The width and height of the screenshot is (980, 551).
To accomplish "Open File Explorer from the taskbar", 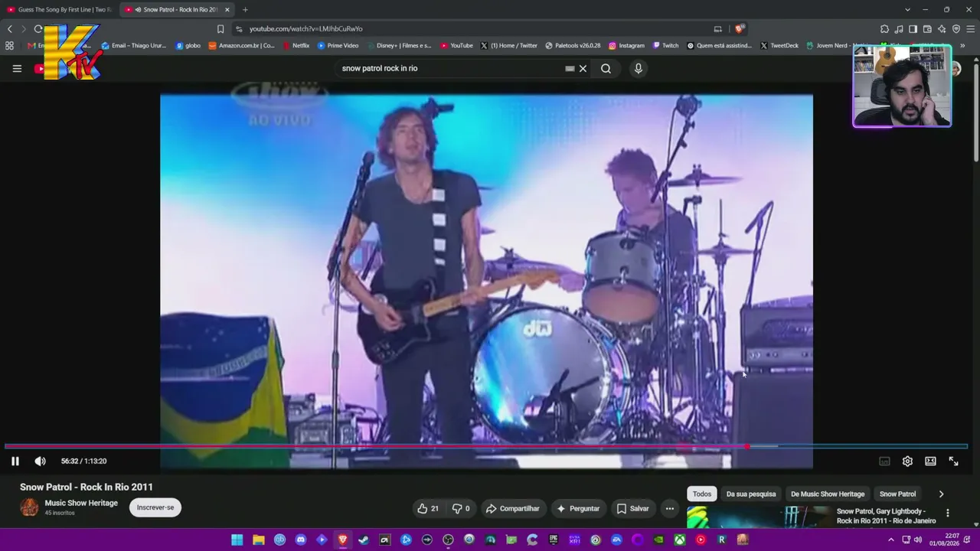I will pos(259,540).
